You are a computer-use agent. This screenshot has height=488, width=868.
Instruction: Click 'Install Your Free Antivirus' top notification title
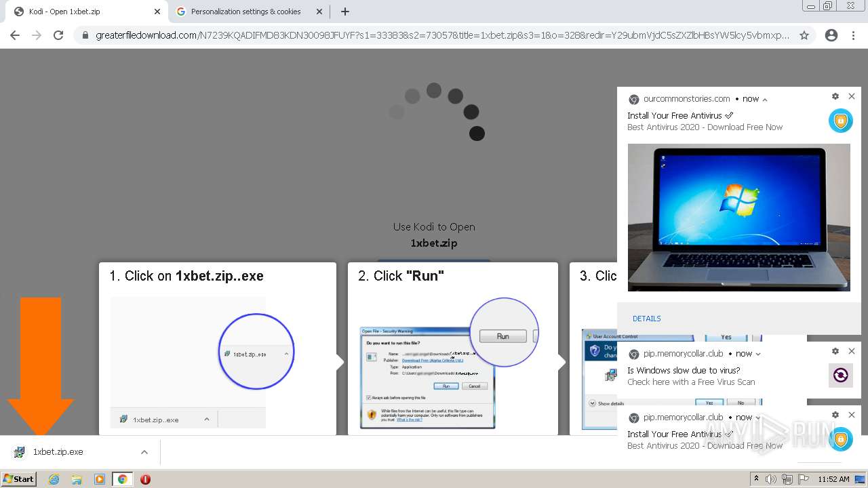680,116
